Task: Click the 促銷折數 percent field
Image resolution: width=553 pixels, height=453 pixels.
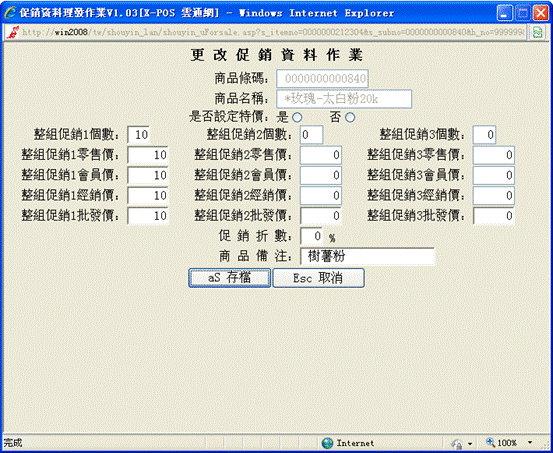Action: point(311,236)
